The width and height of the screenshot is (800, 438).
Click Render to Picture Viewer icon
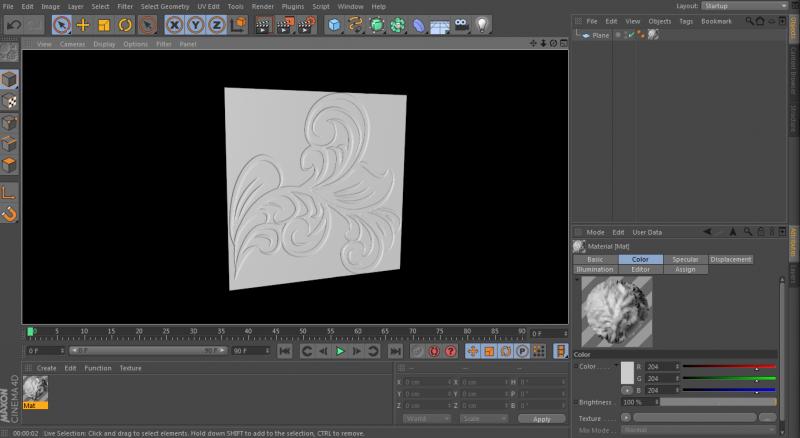[284, 24]
